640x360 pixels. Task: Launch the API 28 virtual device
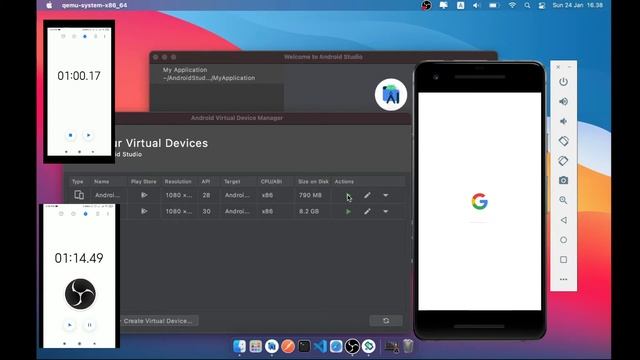coord(348,196)
